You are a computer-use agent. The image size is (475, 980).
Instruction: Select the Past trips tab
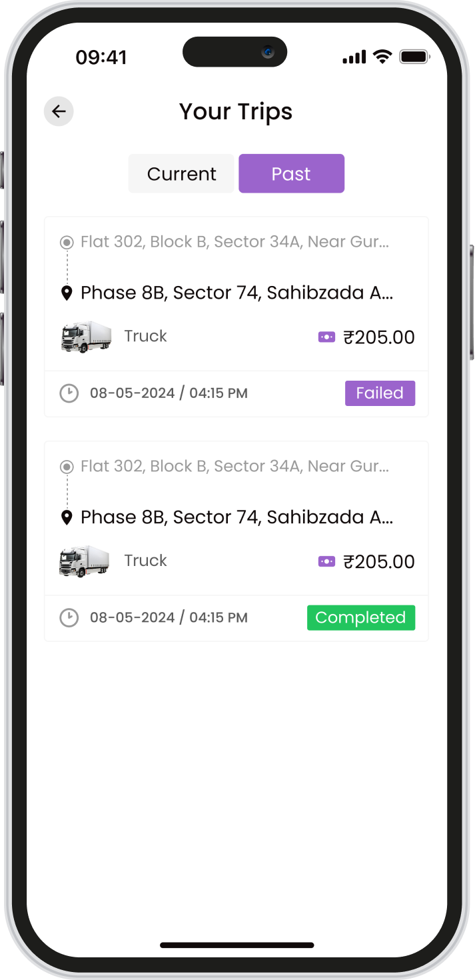point(291,174)
